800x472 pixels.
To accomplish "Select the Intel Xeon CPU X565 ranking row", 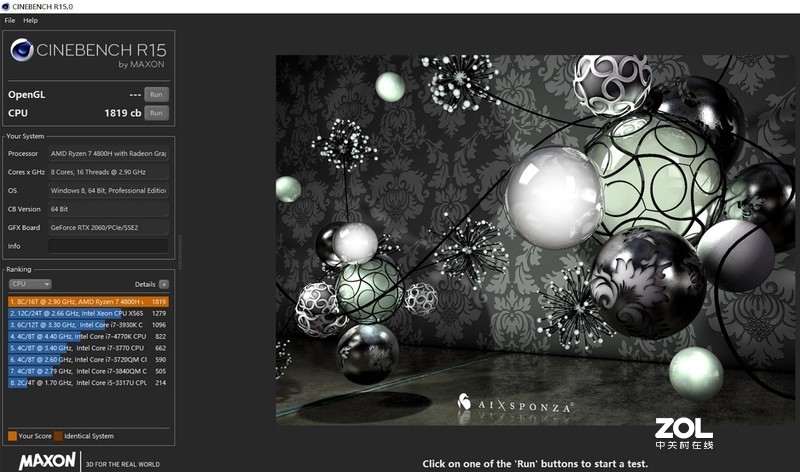I will coord(88,313).
